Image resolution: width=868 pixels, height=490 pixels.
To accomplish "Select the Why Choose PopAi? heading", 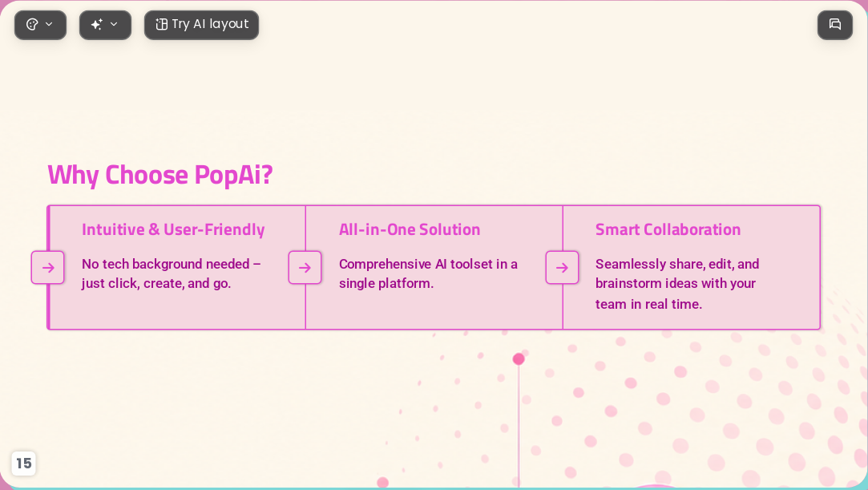I will 160,175.
